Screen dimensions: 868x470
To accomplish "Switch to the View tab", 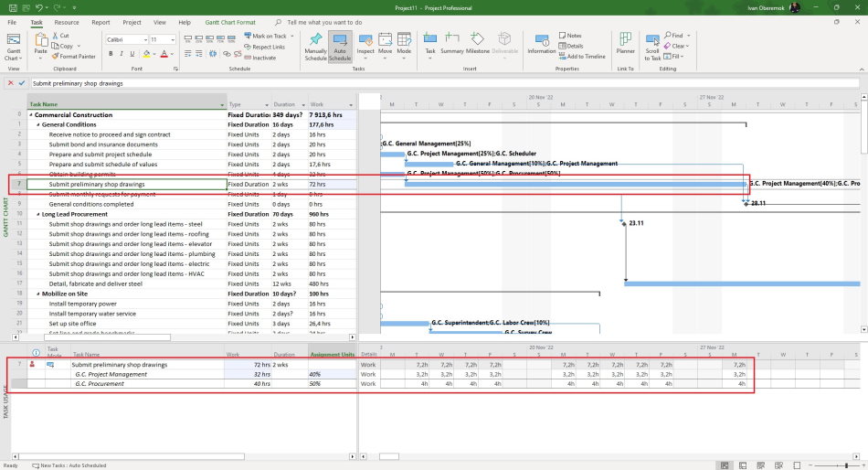I will point(159,22).
